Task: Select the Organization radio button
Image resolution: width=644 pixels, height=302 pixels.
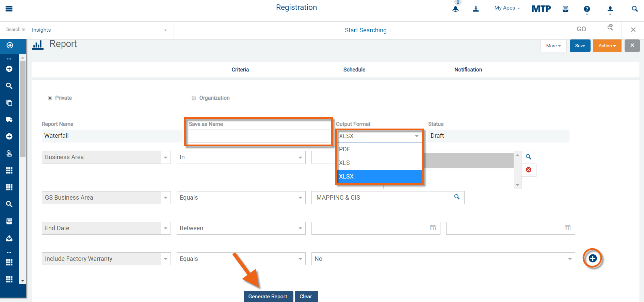Action: 194,98
